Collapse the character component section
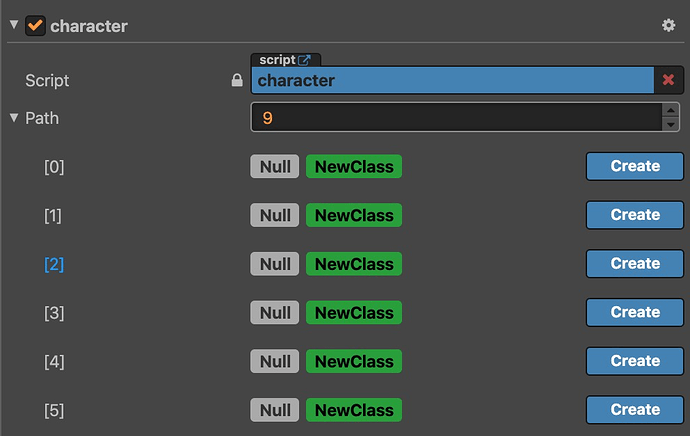The width and height of the screenshot is (690, 436). click(x=13, y=25)
